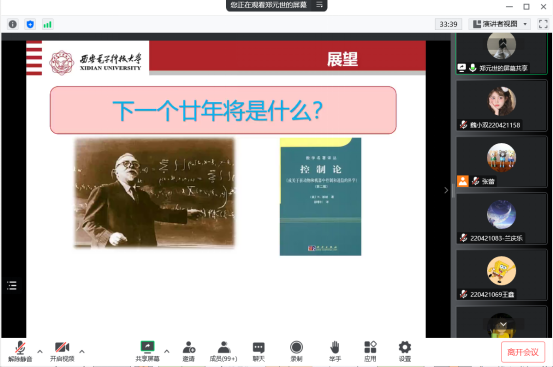Expand video options arrow beside camera

(x=82, y=351)
